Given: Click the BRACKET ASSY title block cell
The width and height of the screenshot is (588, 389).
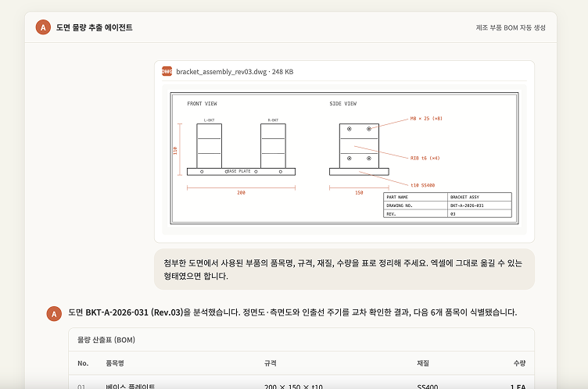Looking at the screenshot, I should coord(479,197).
